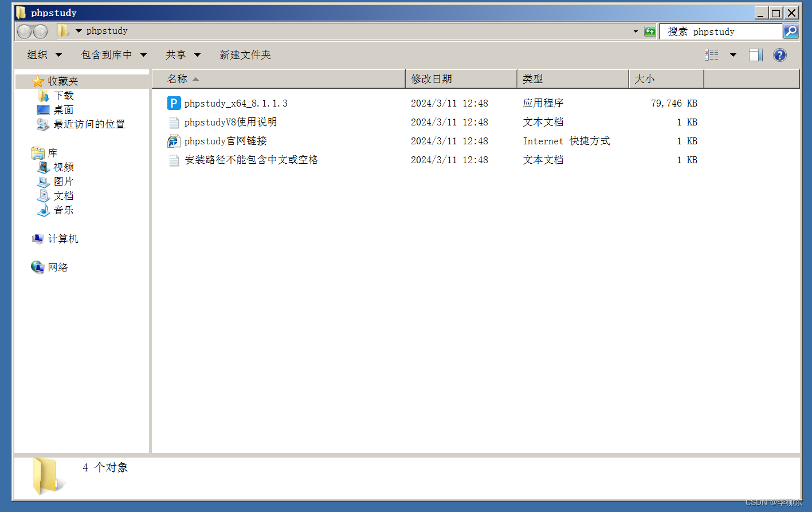
Task: Sort by the 类型 column header
Action: [573, 79]
